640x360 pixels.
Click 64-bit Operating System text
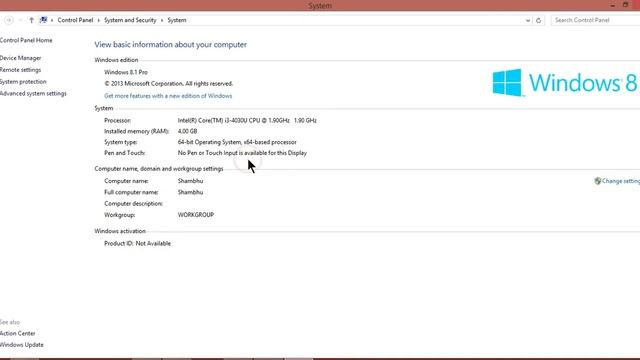pos(237,142)
